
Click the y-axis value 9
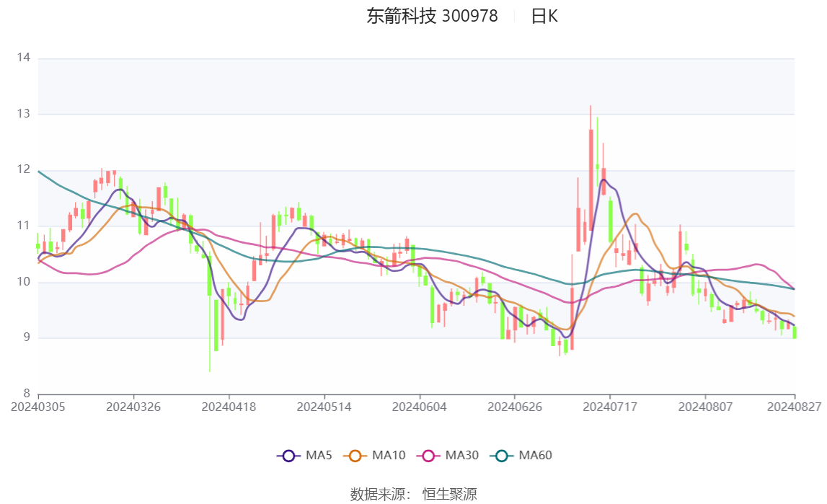(x=27, y=337)
